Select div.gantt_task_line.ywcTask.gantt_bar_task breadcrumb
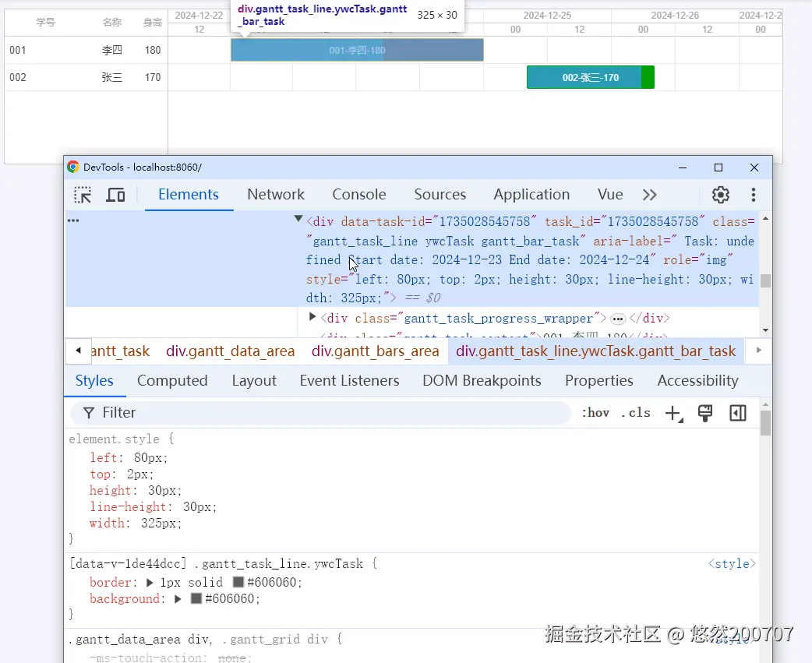 pyautogui.click(x=595, y=351)
